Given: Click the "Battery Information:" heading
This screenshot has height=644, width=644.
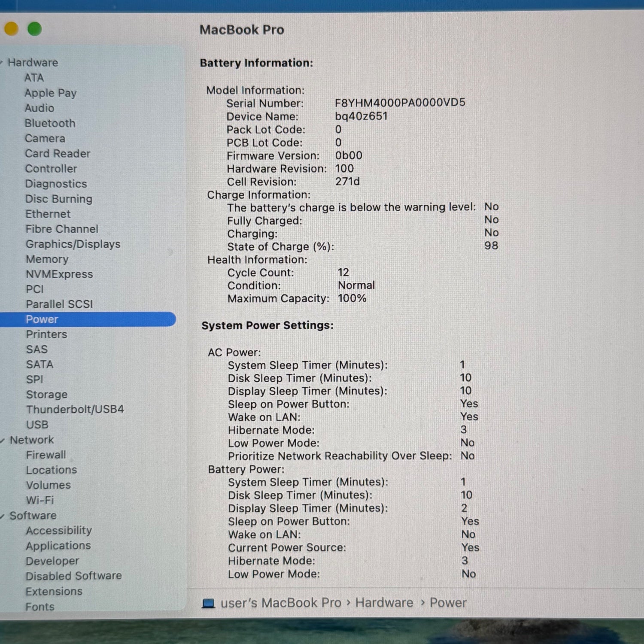Looking at the screenshot, I should click(256, 63).
